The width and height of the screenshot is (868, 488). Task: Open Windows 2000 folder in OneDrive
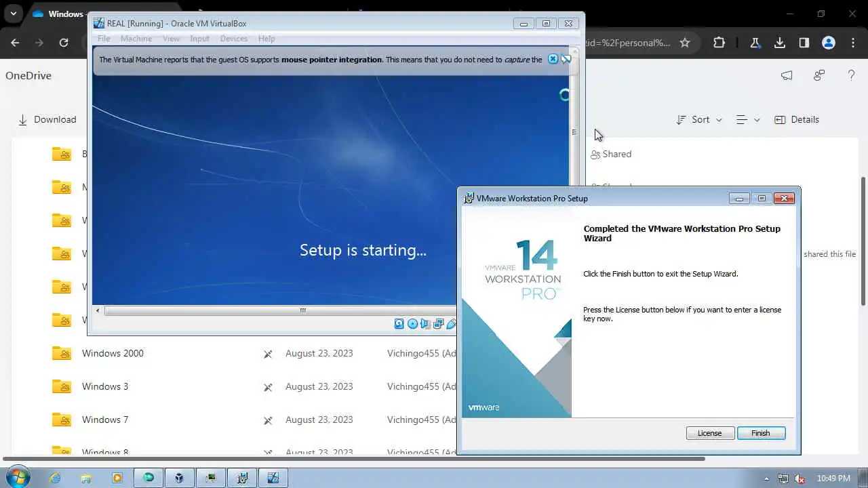click(x=113, y=353)
